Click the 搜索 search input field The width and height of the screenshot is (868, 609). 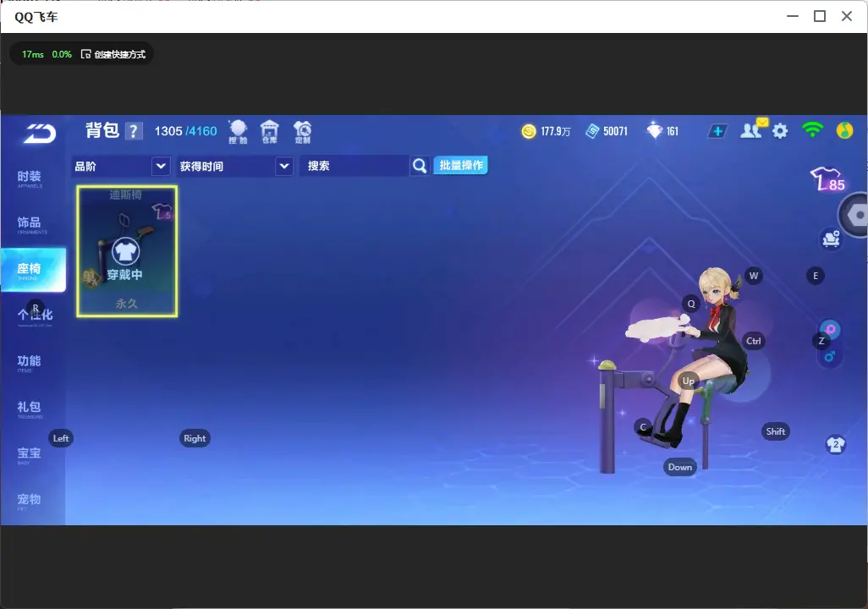point(354,166)
